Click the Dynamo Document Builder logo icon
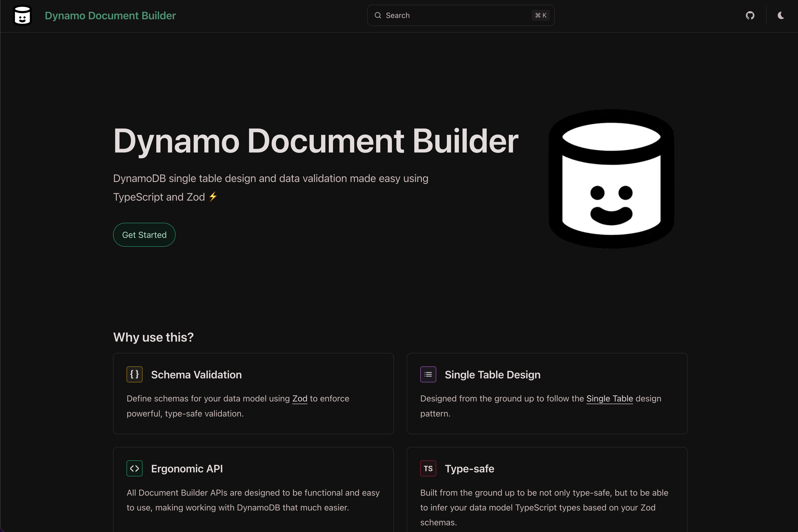 click(22, 15)
